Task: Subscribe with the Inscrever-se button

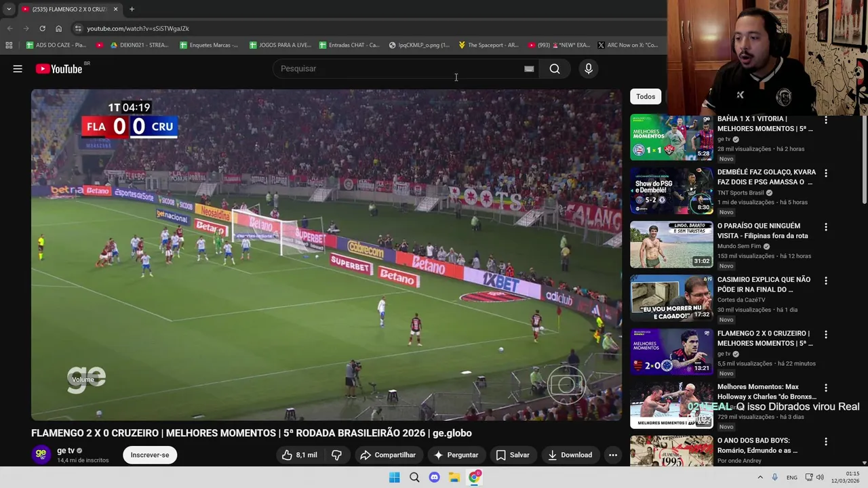Action: coord(150,455)
